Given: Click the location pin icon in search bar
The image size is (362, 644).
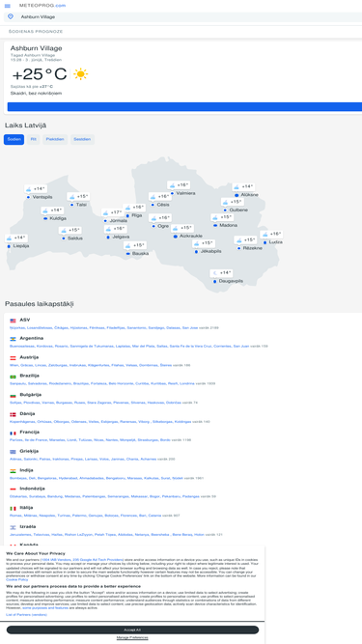Looking at the screenshot, I should click(x=11, y=16).
